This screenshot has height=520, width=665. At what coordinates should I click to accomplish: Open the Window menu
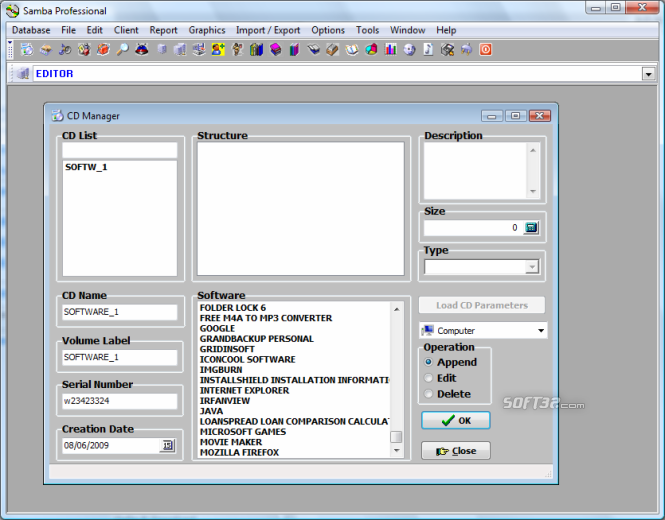(x=408, y=30)
